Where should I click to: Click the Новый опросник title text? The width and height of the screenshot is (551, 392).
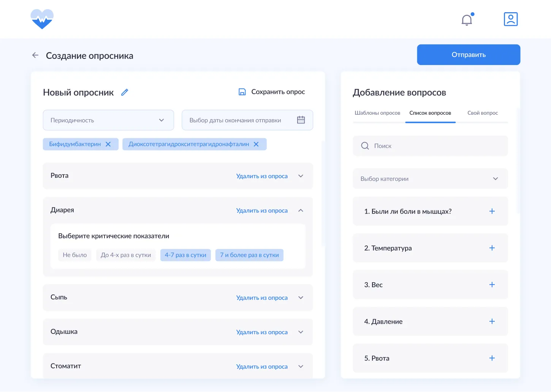[x=78, y=93]
